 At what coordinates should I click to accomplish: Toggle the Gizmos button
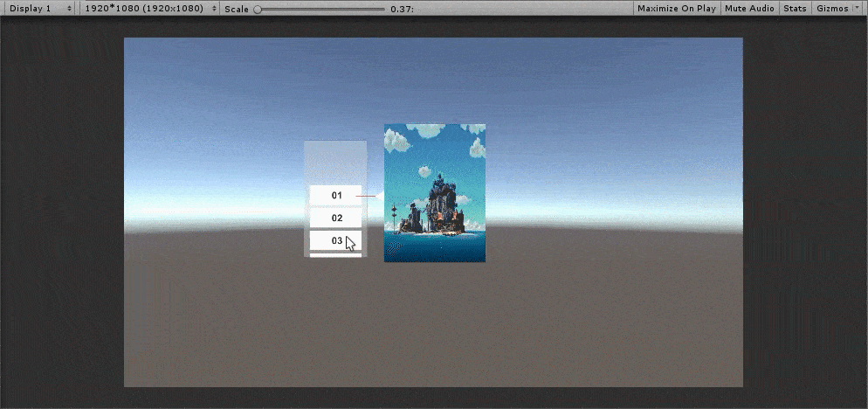click(x=832, y=9)
